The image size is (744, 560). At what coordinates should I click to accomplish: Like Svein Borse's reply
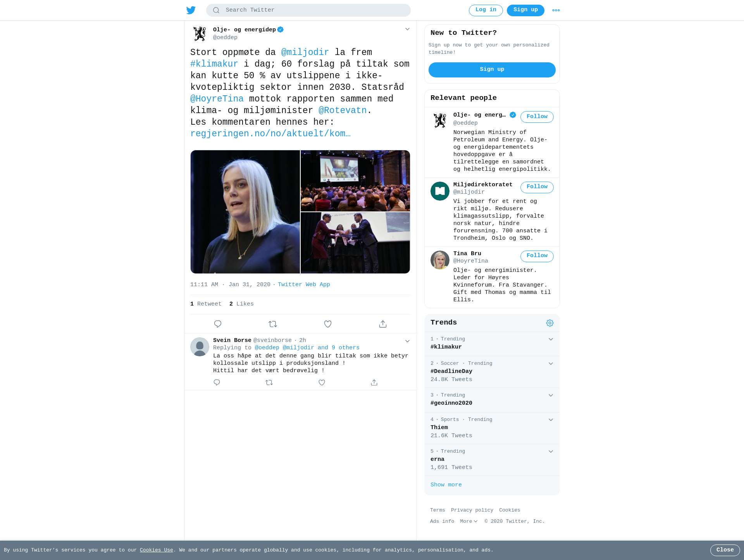point(322,382)
